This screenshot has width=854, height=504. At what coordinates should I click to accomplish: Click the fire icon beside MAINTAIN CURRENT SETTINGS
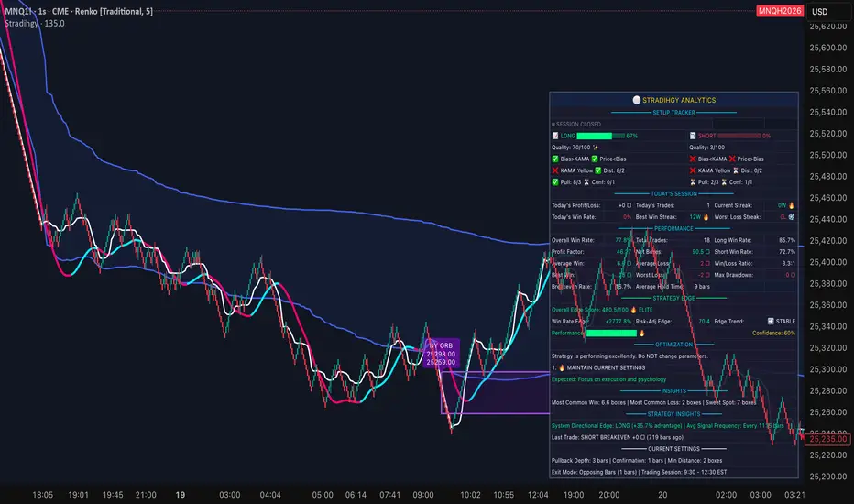click(x=562, y=367)
